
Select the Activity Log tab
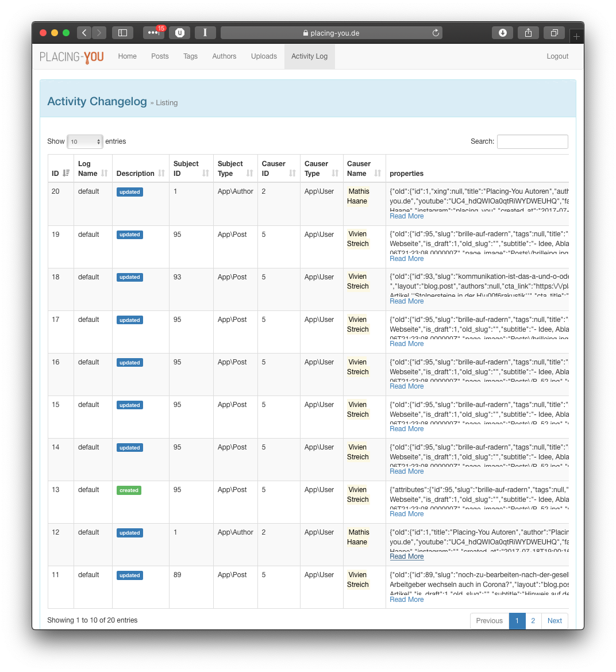[x=309, y=56]
